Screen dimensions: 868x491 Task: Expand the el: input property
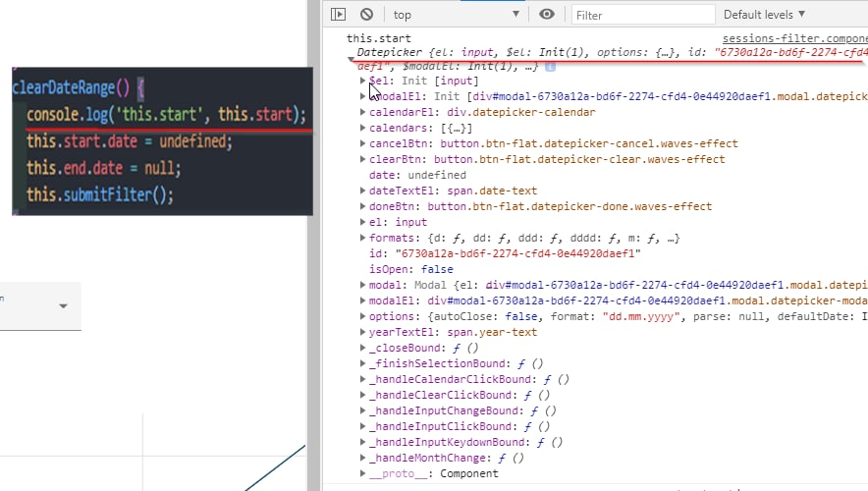click(362, 222)
